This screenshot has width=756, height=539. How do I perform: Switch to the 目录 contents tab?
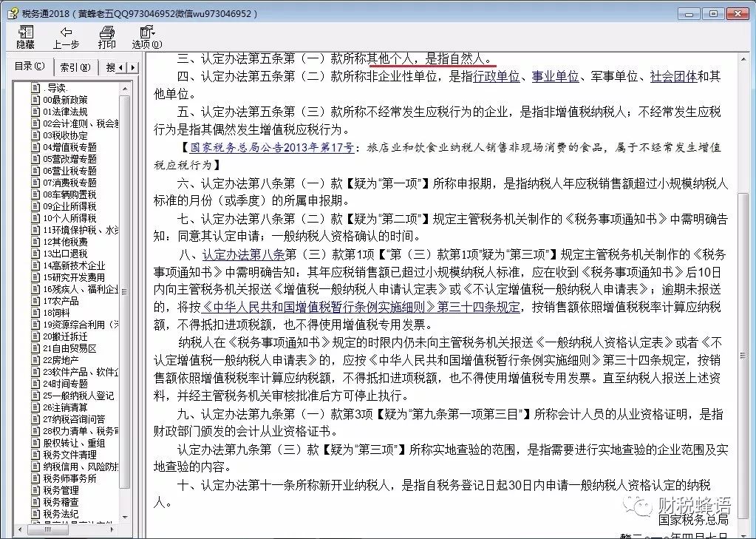click(x=30, y=66)
